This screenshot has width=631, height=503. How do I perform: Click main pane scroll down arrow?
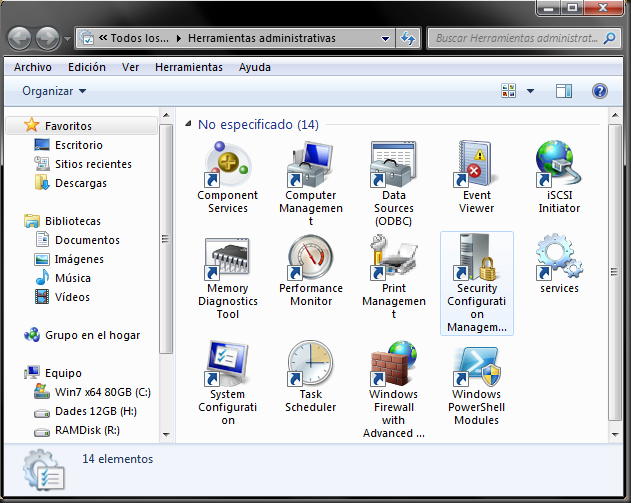[x=615, y=435]
